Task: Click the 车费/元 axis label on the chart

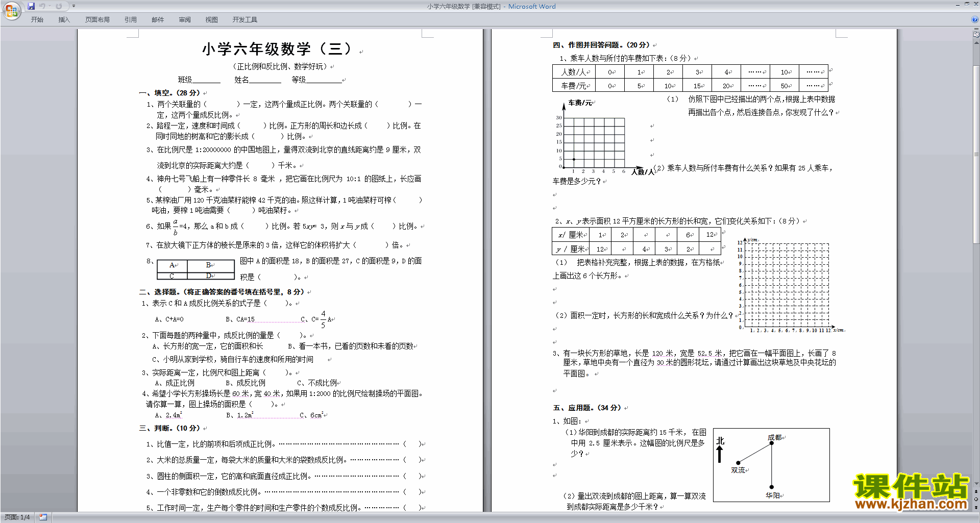Action: [579, 103]
